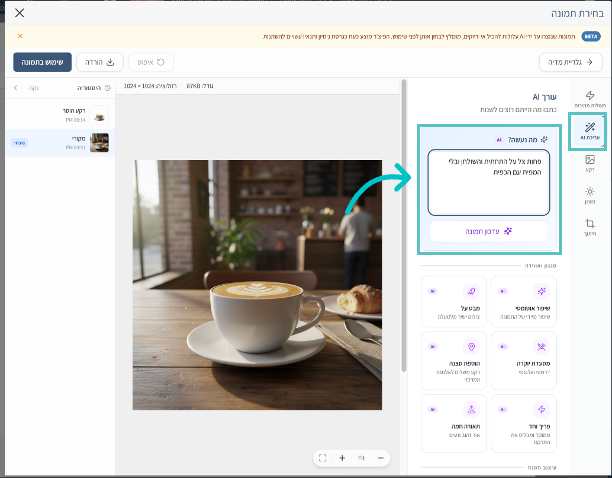Zoom out with the minus icon
The height and width of the screenshot is (478, 612).
pos(381,458)
